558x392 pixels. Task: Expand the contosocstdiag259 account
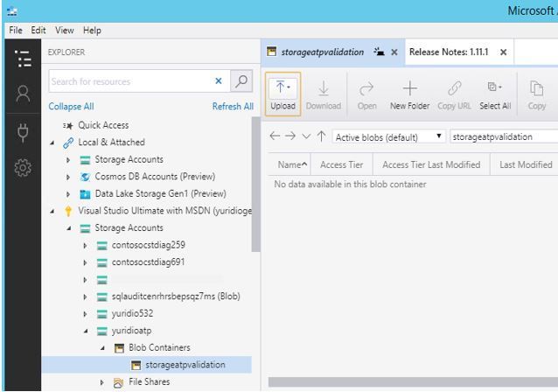coord(85,245)
